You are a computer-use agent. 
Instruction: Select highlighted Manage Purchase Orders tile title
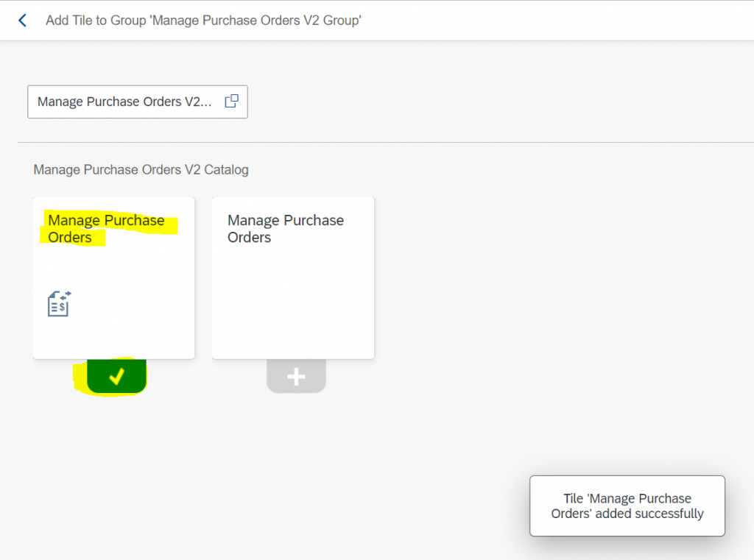[x=106, y=229]
